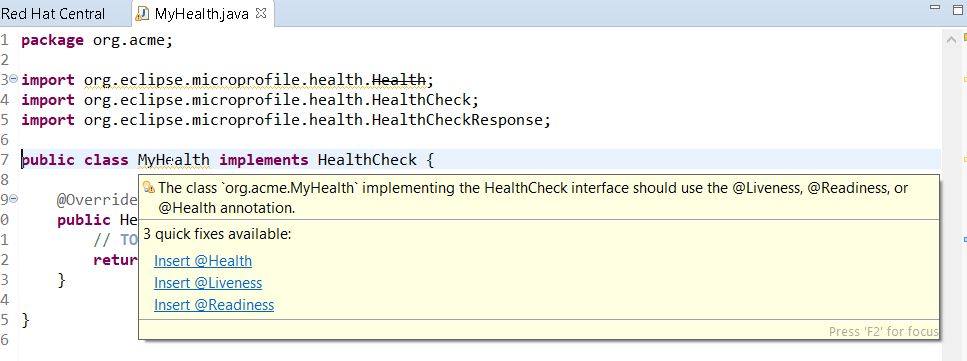The width and height of the screenshot is (967, 361).
Task: Click overview ruler marker beside line 7
Action: [x=965, y=159]
